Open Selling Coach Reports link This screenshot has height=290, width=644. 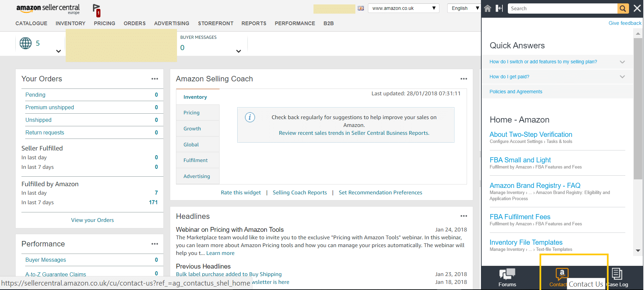coord(300,193)
